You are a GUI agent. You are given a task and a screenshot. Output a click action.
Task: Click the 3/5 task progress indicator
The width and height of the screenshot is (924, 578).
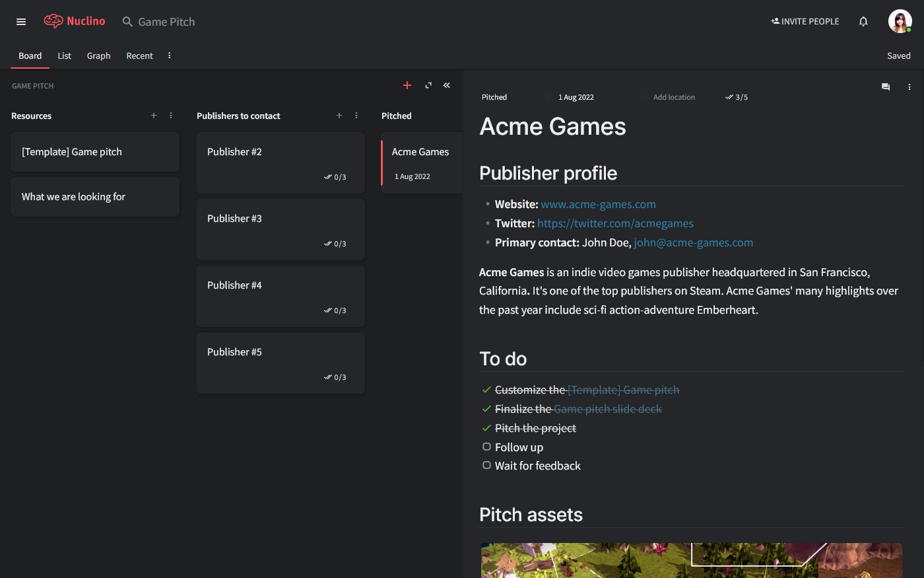(x=737, y=97)
